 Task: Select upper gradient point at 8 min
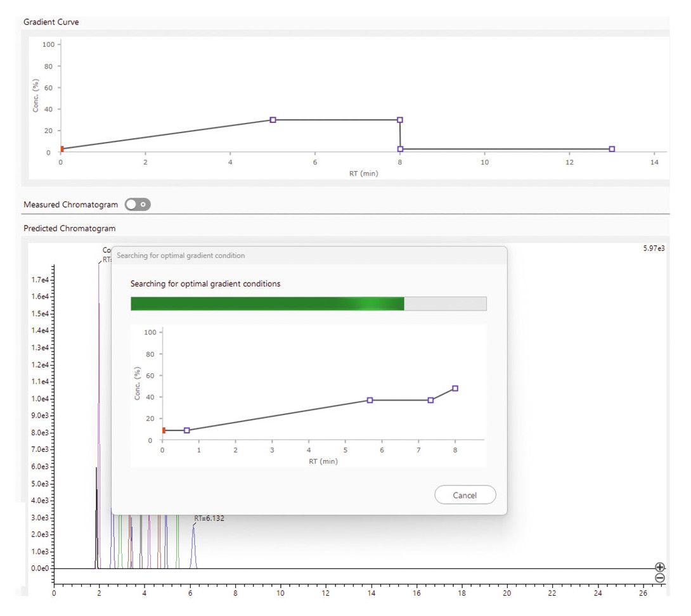400,120
